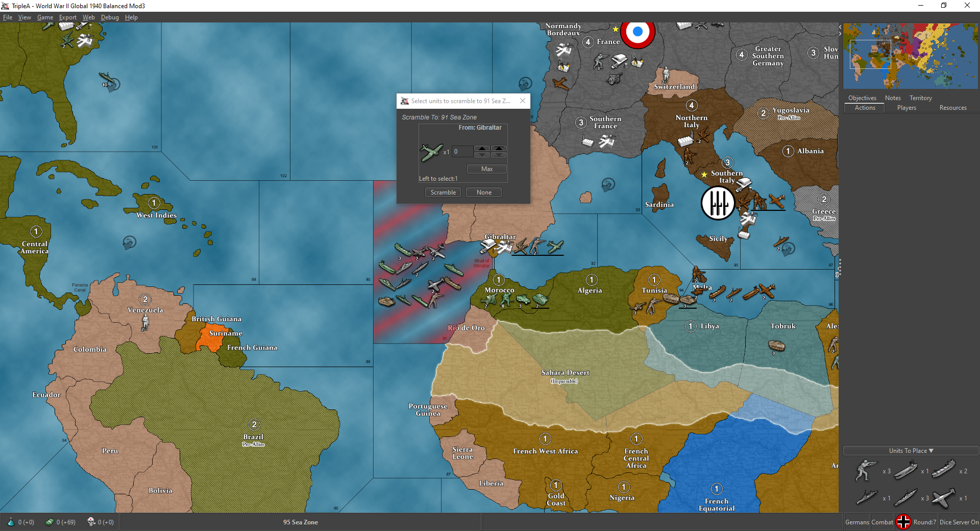Open the Game menu

(x=45, y=17)
